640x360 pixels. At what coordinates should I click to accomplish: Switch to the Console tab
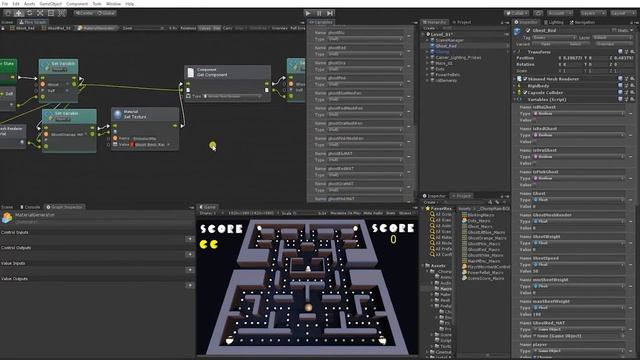[x=30, y=207]
